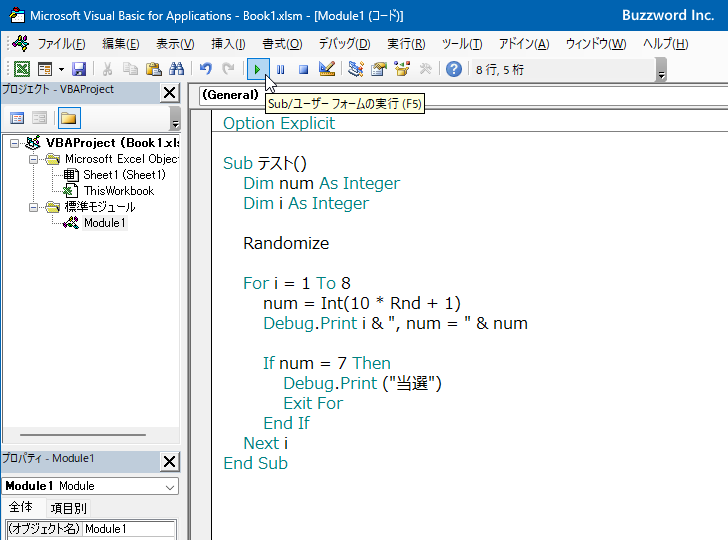Select Module1 in project tree
Screen dimensions: 728x540
[104, 223]
